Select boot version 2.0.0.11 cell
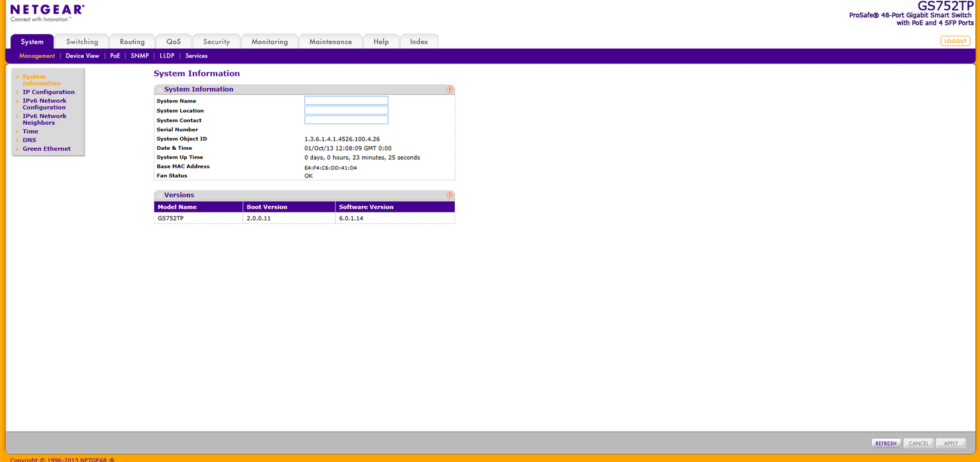 pyautogui.click(x=289, y=218)
